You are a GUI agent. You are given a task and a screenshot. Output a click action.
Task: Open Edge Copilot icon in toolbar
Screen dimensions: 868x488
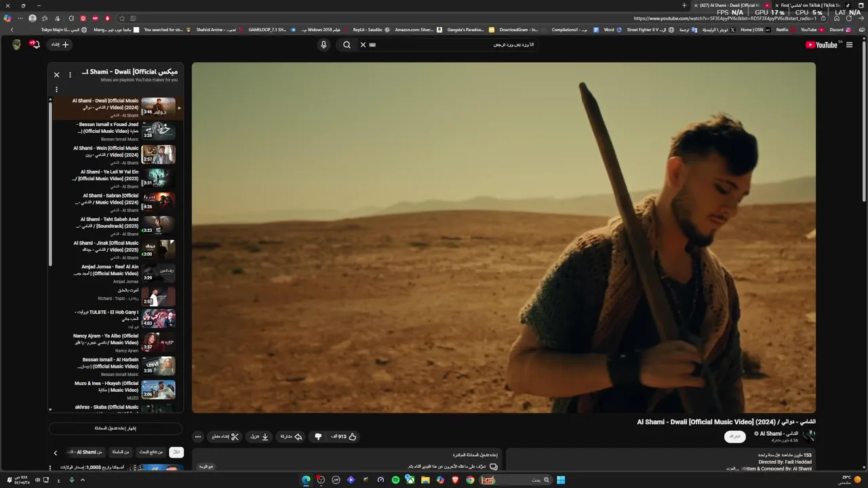(7, 18)
